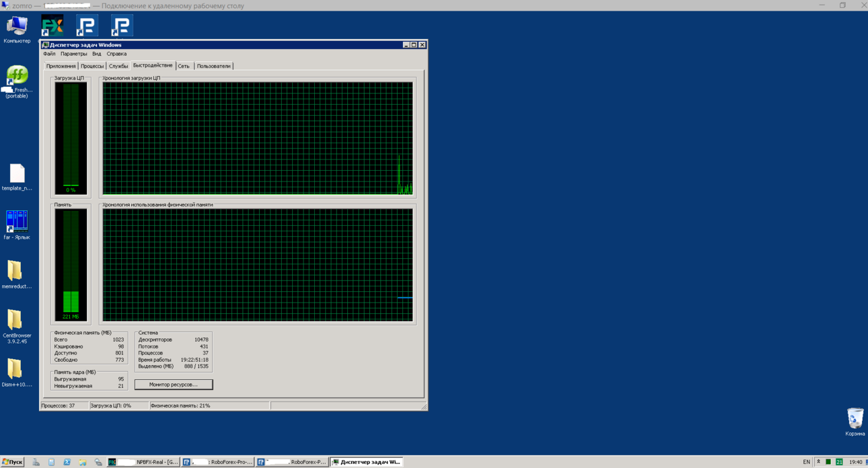Click the memory tray icon showing 21

(839, 462)
